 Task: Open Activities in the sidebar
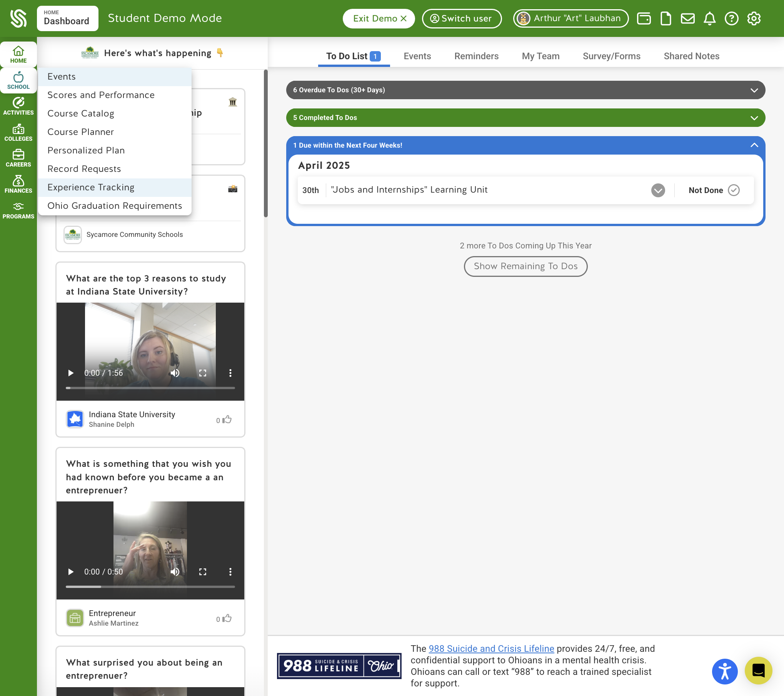click(18, 106)
